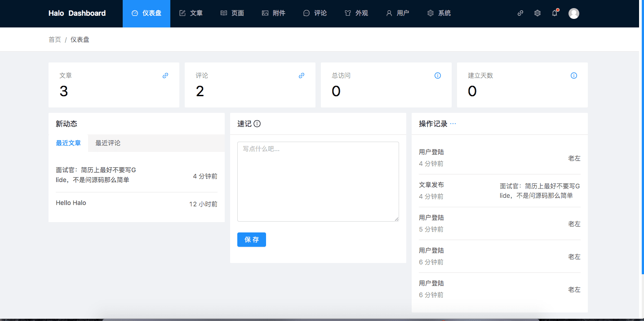
Task: Expand 操作记录 more options ellipsis
Action: 453,124
